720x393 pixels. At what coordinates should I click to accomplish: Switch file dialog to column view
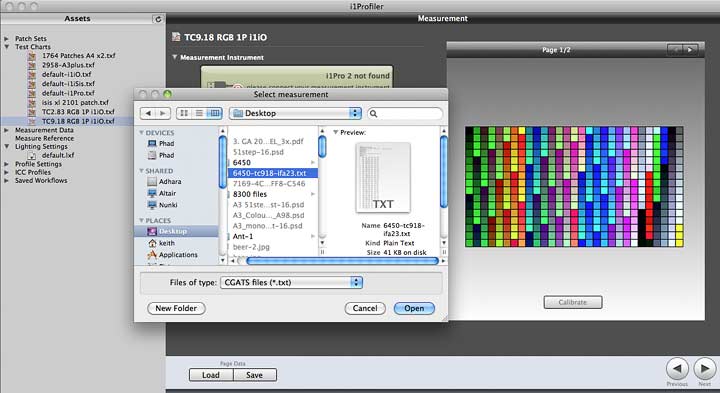click(214, 113)
